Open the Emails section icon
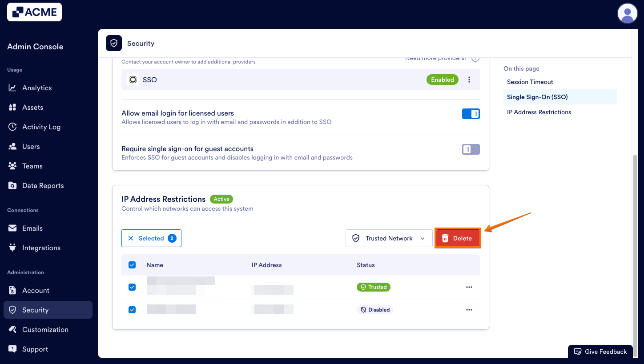 click(x=13, y=228)
